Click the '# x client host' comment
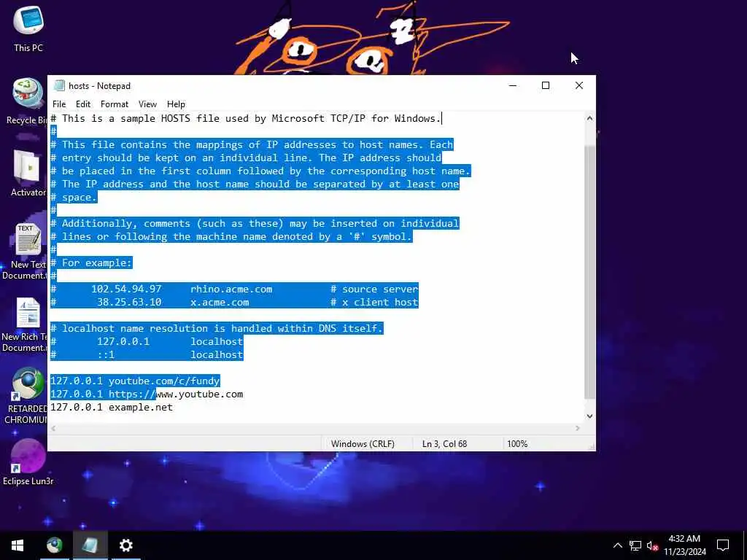This screenshot has width=747, height=560. point(374,303)
